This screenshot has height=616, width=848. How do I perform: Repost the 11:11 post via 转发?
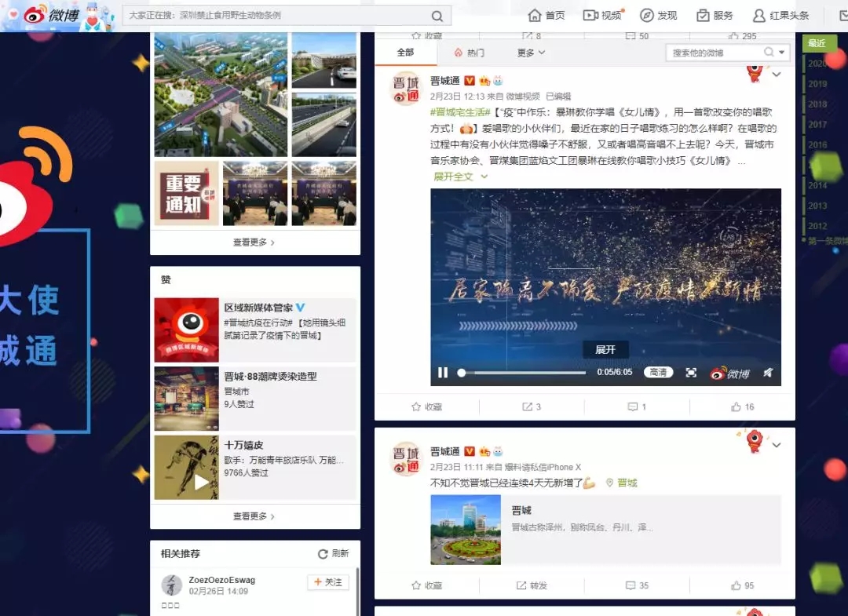coord(532,585)
